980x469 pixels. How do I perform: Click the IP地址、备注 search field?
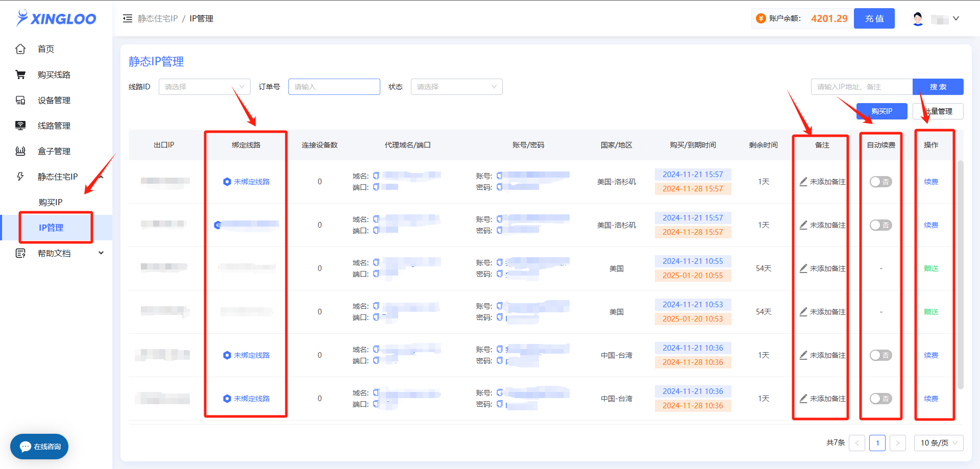coord(862,87)
